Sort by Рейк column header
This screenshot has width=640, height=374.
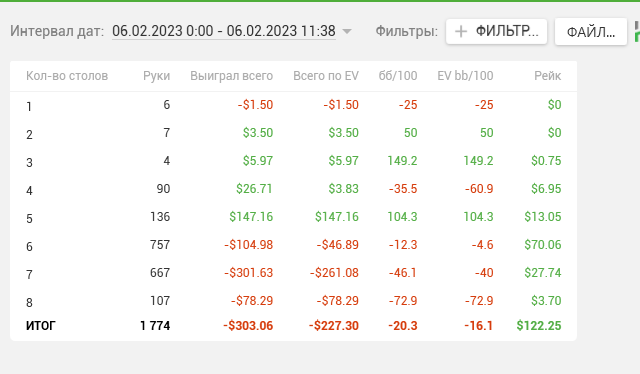(x=547, y=76)
